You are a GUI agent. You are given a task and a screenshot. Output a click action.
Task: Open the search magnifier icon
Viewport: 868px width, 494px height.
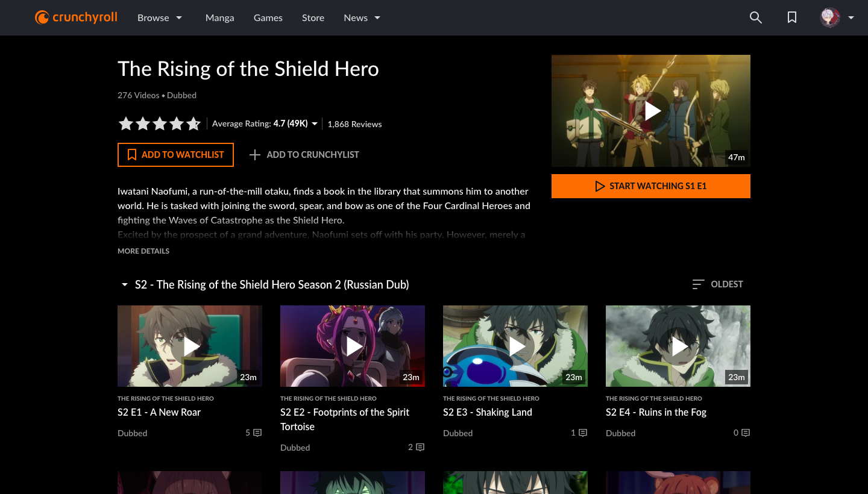point(756,17)
